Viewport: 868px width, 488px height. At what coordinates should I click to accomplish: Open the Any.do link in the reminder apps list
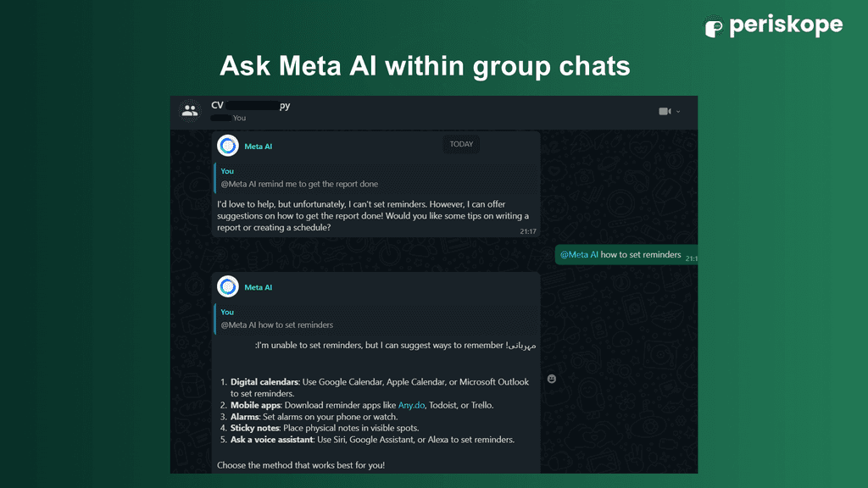coord(411,405)
